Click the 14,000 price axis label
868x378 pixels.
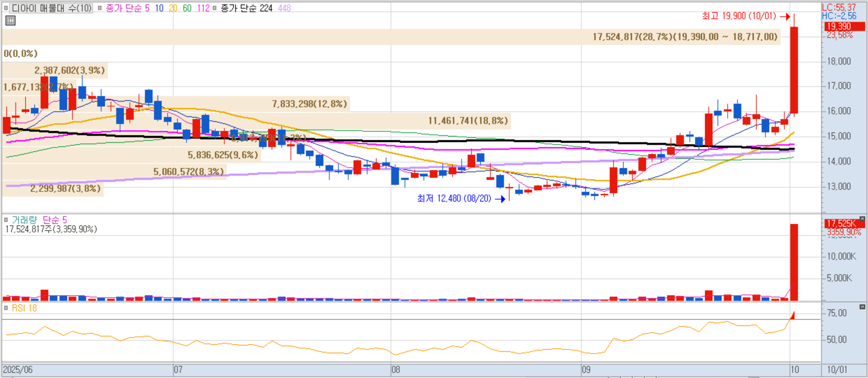(839, 161)
